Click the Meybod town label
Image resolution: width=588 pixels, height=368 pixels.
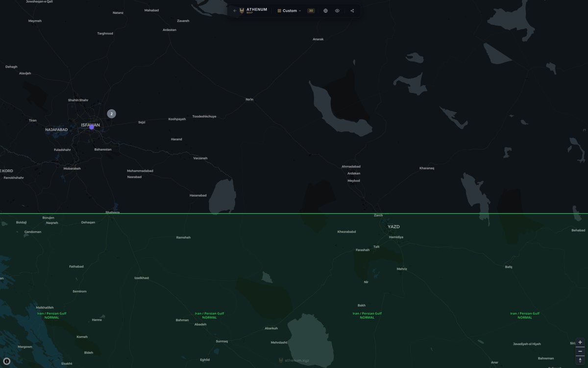pyautogui.click(x=354, y=181)
